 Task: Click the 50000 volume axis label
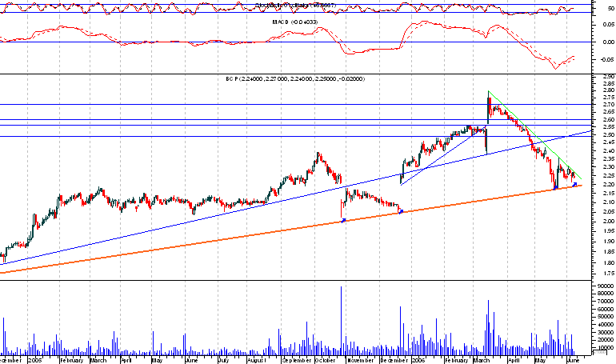[x=605, y=317]
